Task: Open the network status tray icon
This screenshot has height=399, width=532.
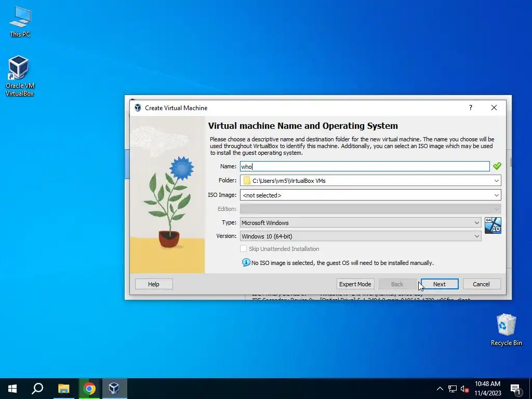Action: click(x=453, y=389)
